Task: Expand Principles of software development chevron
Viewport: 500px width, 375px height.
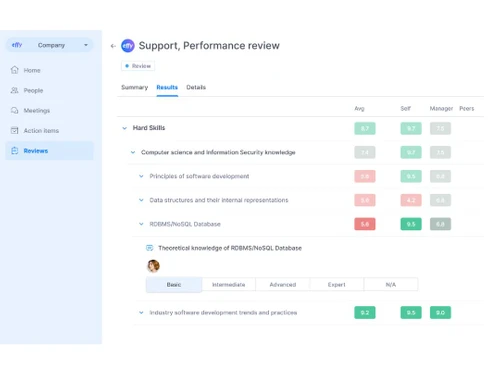Action: coord(141,176)
